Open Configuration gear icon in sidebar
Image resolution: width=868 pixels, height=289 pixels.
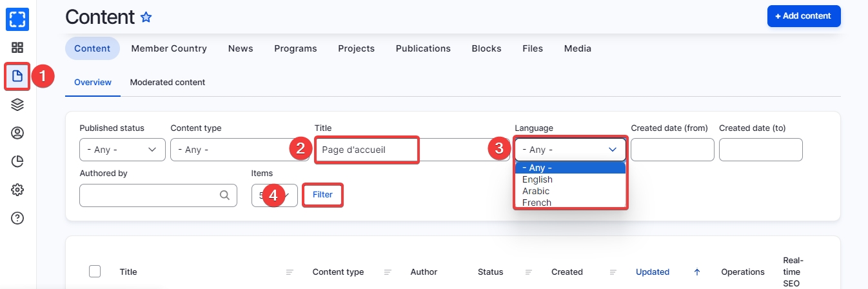(17, 190)
